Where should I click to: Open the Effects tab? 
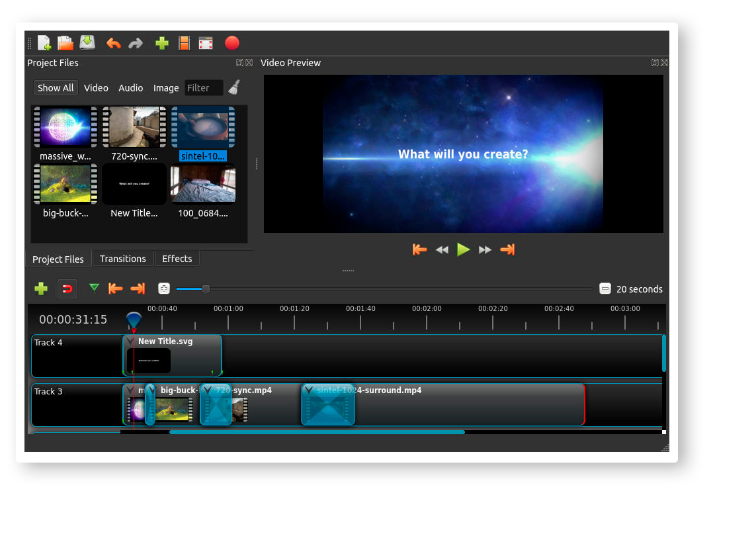tap(177, 259)
